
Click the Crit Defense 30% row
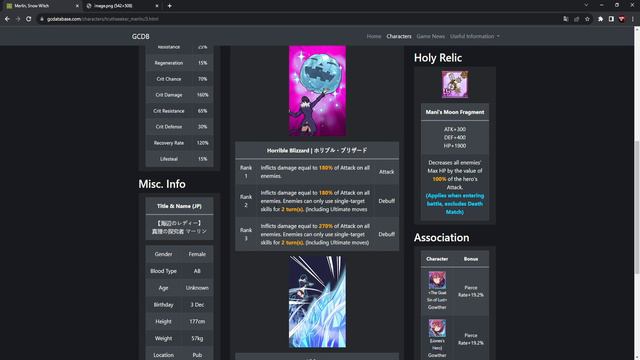pos(179,127)
